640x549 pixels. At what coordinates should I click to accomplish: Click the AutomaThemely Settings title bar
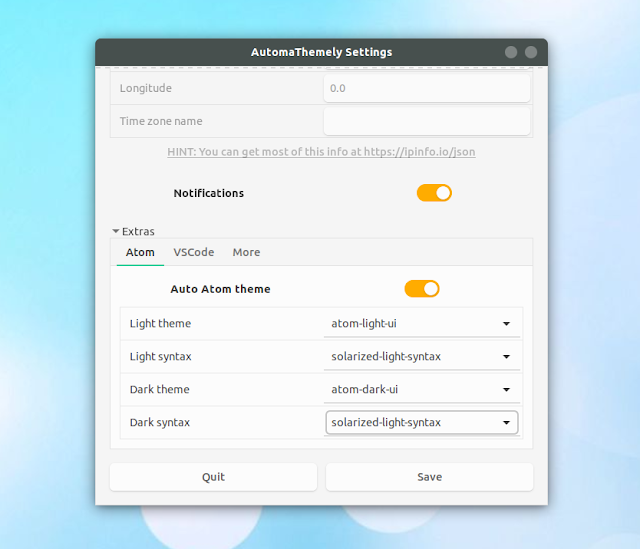(x=321, y=52)
